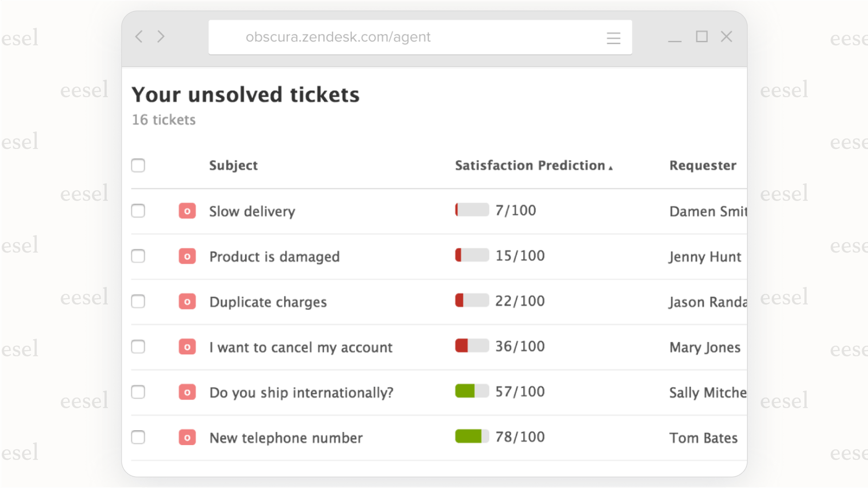The width and height of the screenshot is (868, 488).
Task: Open the browser hamburger menu
Action: pyautogui.click(x=613, y=37)
